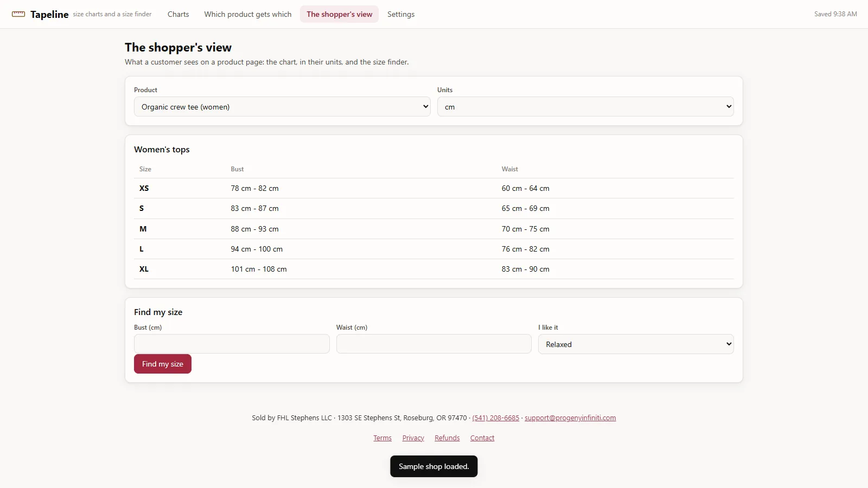
Task: Select waist value 65 cm - 69 cm
Action: click(525, 208)
